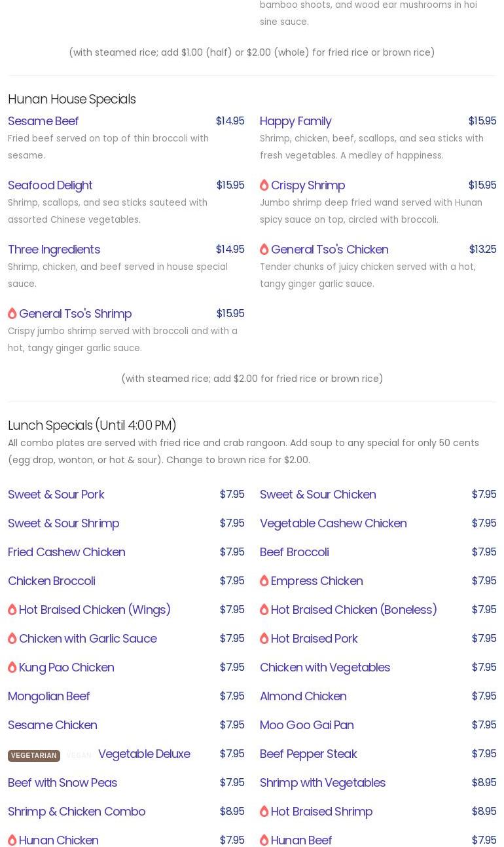Open Vegetable Cashew Chicken item
Image resolution: width=504 pixels, height=847 pixels.
333,523
